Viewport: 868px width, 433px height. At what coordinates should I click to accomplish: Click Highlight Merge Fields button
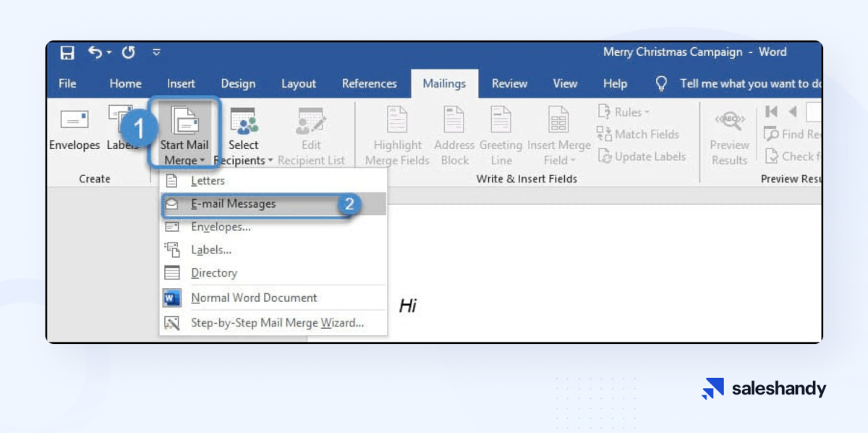coord(397,135)
